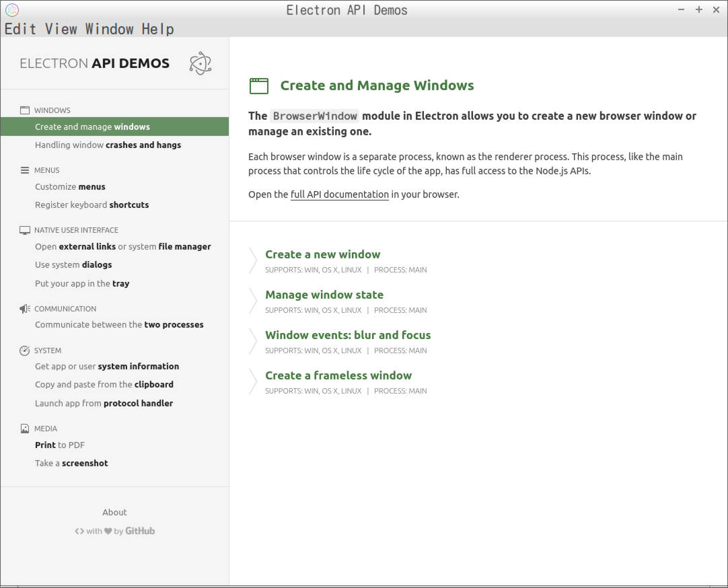Click the NATIVE USER INTERFACE heading text
The image size is (728, 588).
76,229
